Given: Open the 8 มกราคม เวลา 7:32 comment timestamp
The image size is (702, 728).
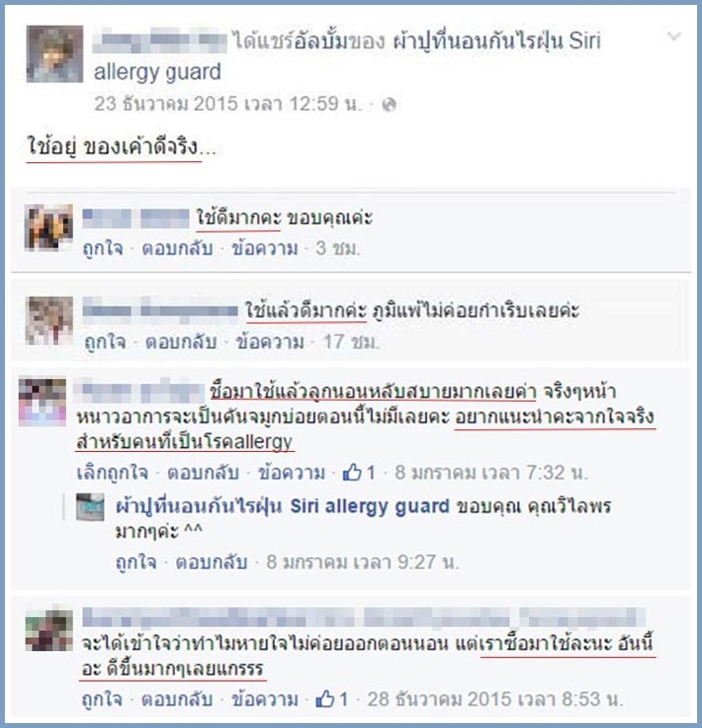Looking at the screenshot, I should pyautogui.click(x=491, y=473).
